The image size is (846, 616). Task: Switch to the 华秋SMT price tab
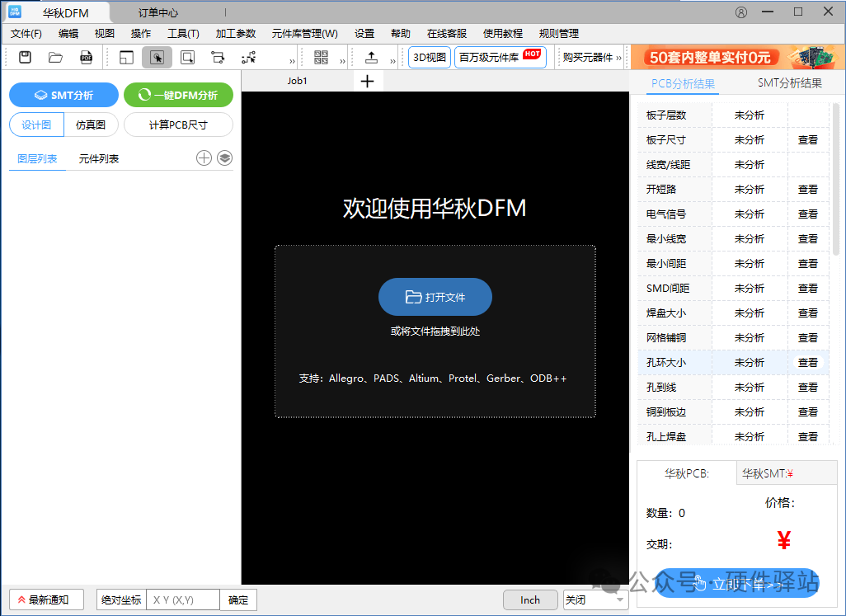(787, 473)
